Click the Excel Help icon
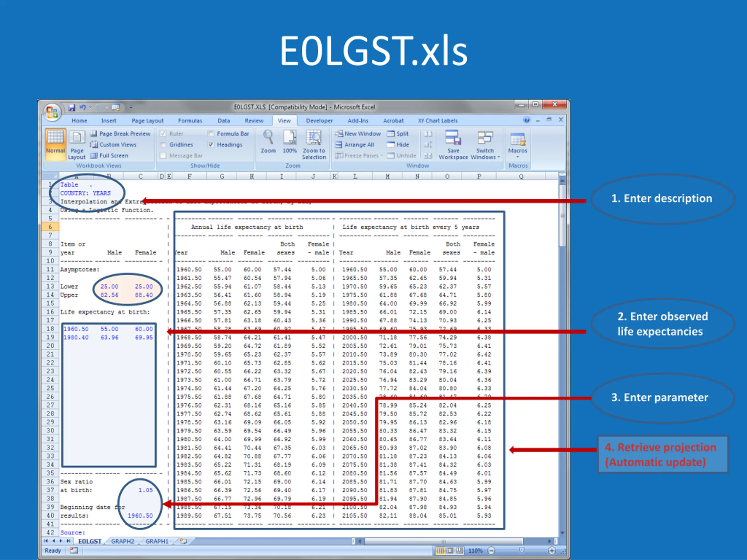This screenshot has height=560, width=747. pos(526,120)
